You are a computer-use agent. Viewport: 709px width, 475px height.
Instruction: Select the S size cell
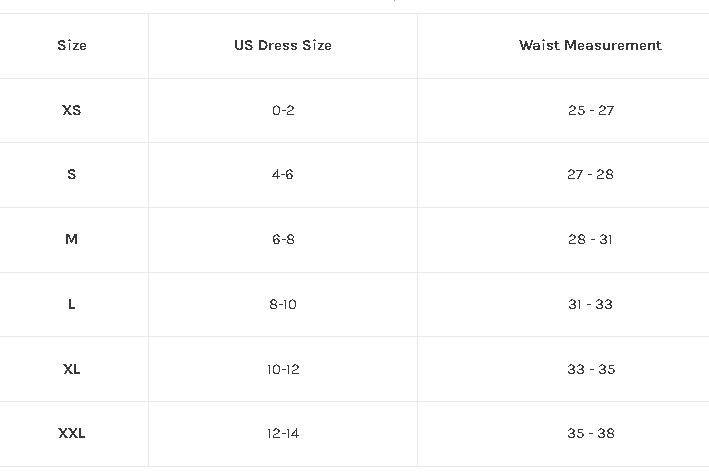(x=72, y=174)
